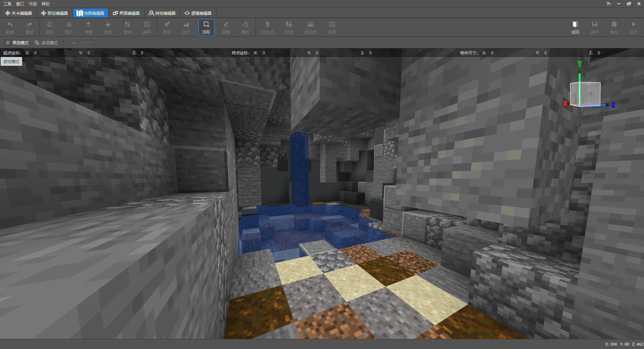
Task: Click the end coordinate Z value
Action: pos(370,53)
